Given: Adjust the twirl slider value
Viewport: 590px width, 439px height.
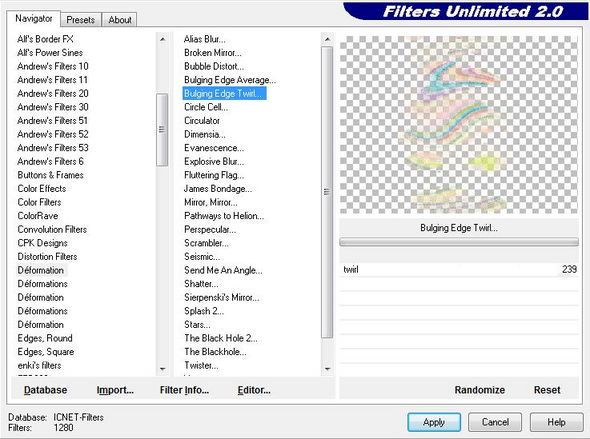Looking at the screenshot, I should point(459,269).
